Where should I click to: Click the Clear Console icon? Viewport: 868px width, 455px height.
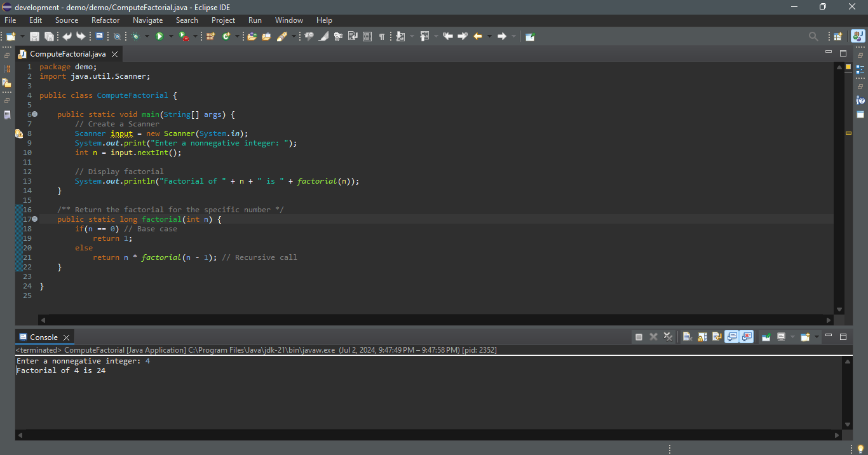(687, 337)
